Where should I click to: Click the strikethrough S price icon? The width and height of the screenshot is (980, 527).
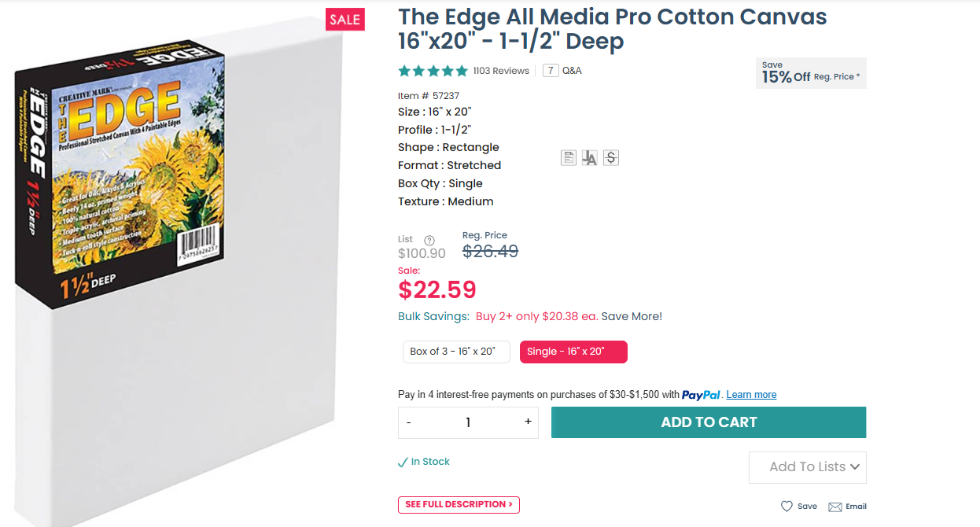tap(611, 158)
